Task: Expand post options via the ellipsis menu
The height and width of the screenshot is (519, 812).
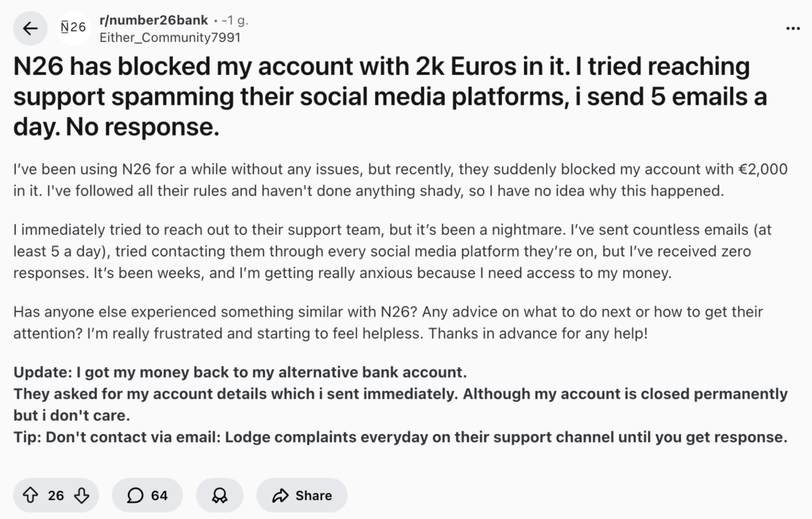Action: tap(792, 27)
